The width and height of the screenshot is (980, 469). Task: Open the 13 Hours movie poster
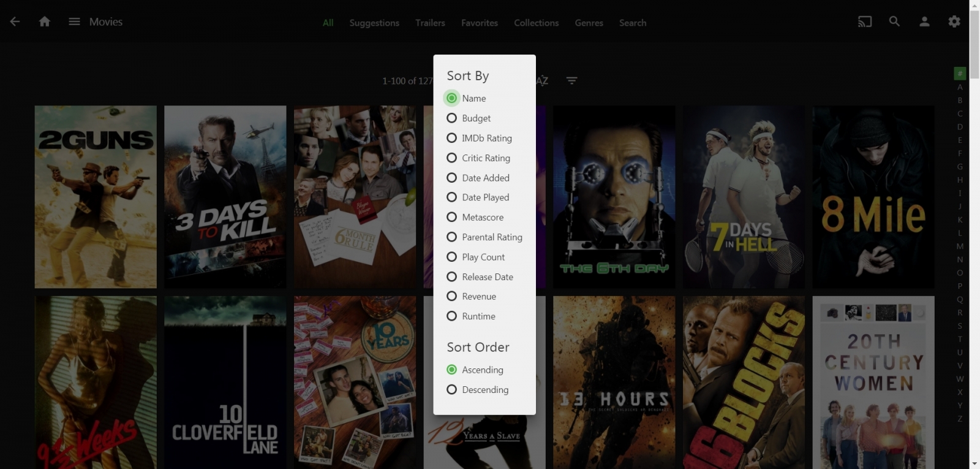click(614, 383)
